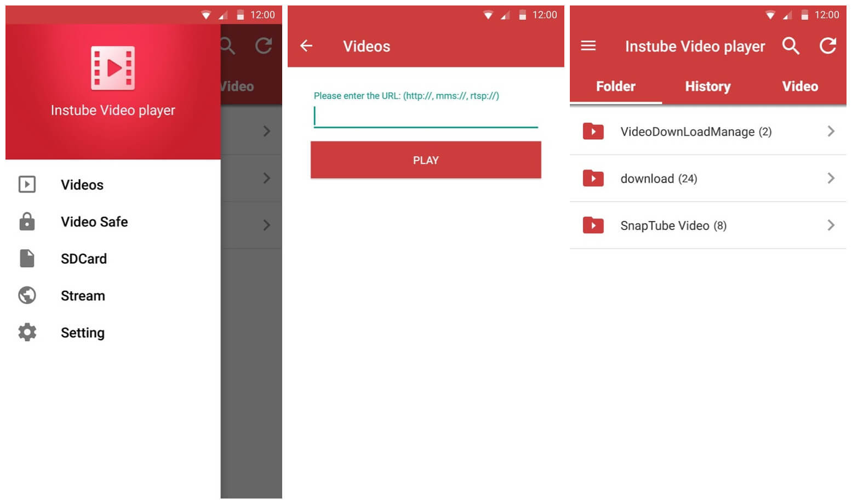
Task: Click the padlock icon beside Video Safe
Action: pyautogui.click(x=27, y=221)
